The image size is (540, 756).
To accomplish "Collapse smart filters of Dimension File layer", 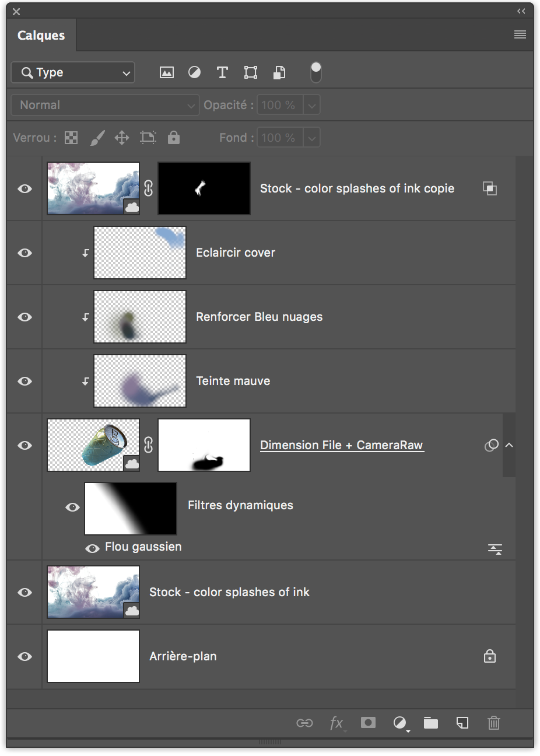I will (x=509, y=445).
